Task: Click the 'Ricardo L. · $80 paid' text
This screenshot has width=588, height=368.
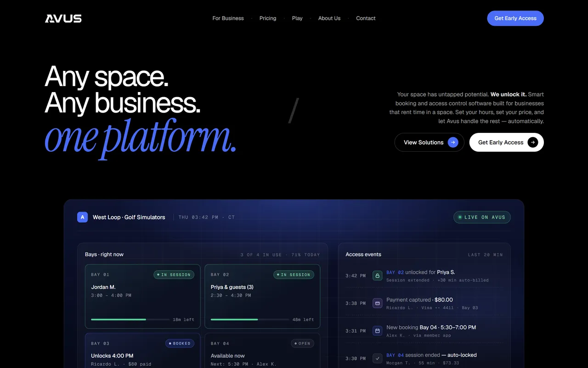Action: (121, 364)
